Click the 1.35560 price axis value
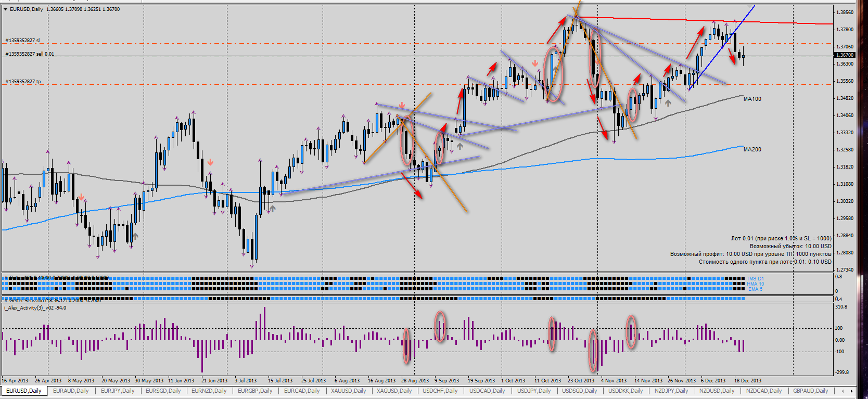The height and width of the screenshot is (399, 868). coord(845,81)
